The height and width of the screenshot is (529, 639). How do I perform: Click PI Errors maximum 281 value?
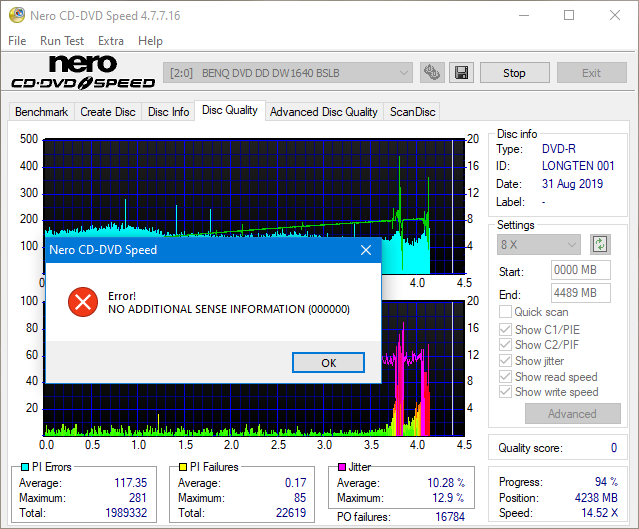click(x=138, y=498)
